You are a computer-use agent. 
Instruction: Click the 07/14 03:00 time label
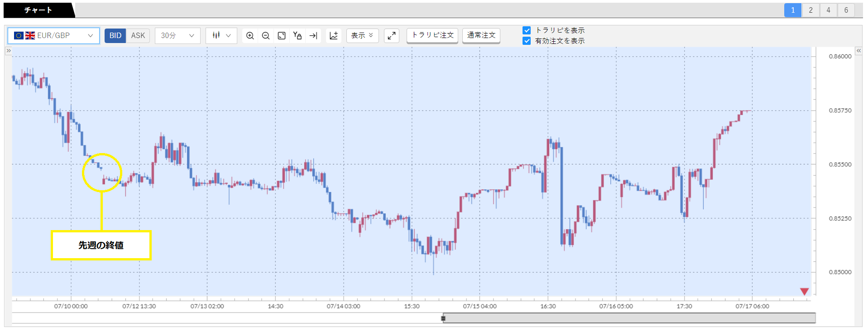coord(344,306)
